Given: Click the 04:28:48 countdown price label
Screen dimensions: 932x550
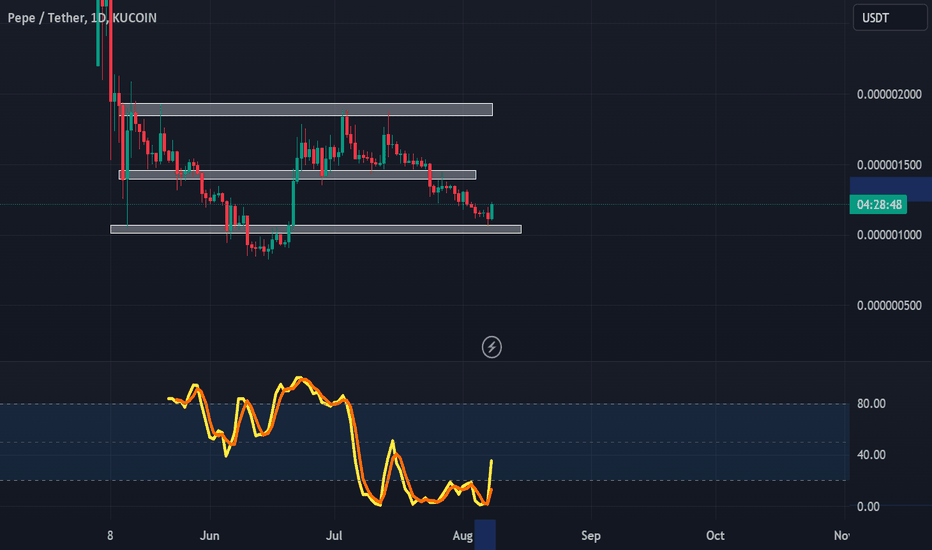Looking at the screenshot, I should click(879, 205).
